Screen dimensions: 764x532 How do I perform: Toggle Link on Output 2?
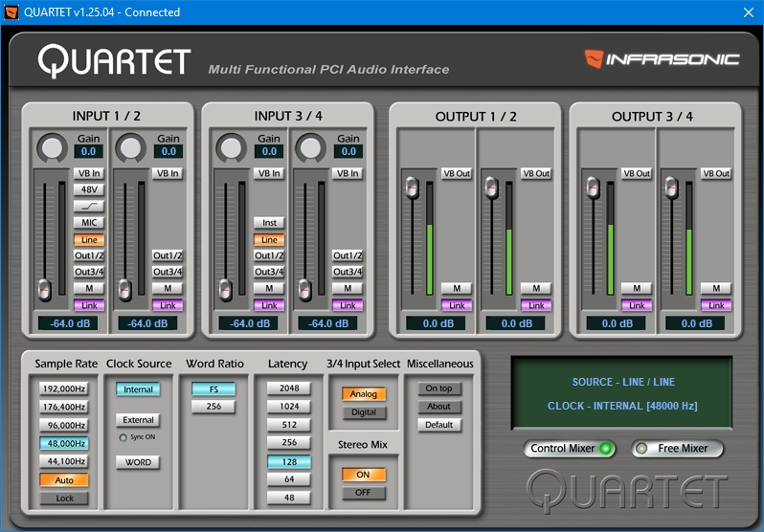click(536, 305)
